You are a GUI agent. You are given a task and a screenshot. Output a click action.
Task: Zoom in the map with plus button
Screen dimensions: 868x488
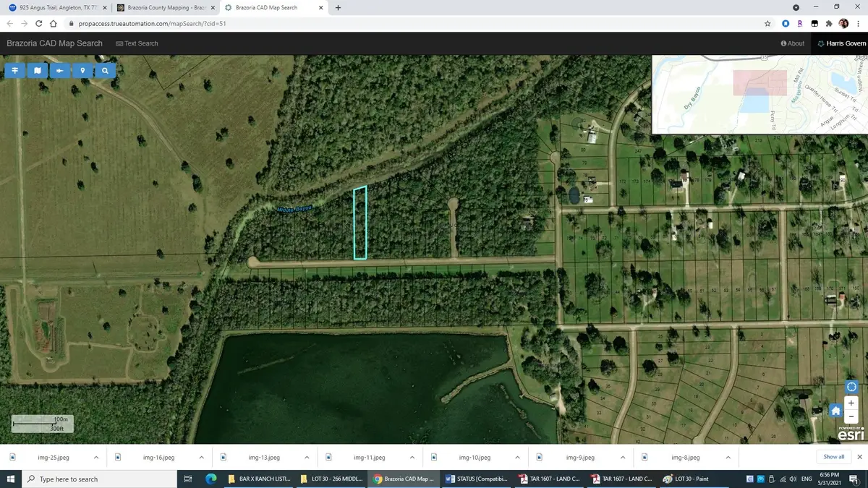tap(851, 403)
